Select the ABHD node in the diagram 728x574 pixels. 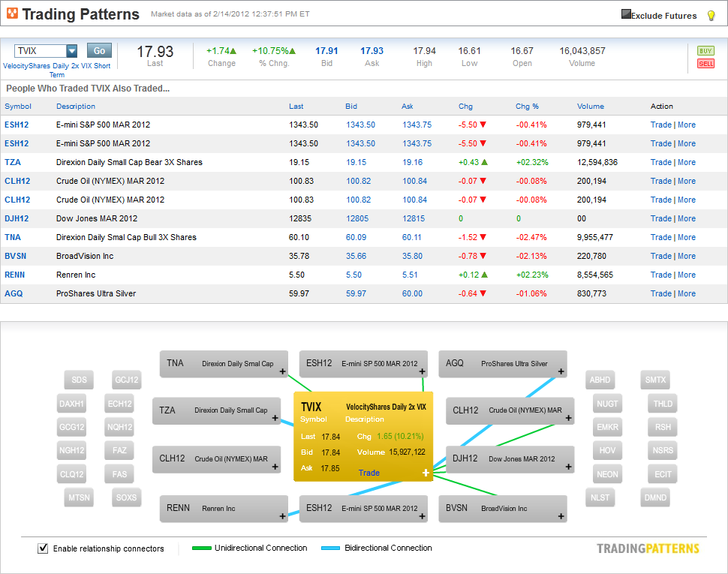point(600,380)
